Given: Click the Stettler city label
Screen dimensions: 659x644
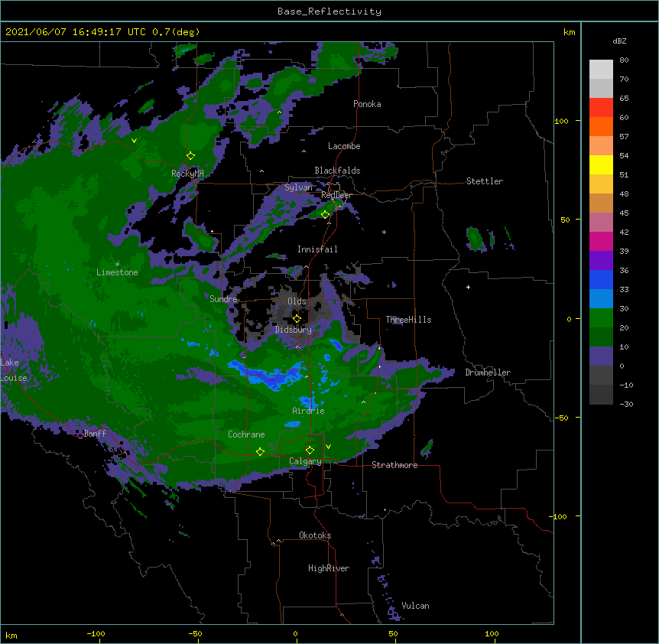Looking at the screenshot, I should tap(485, 181).
